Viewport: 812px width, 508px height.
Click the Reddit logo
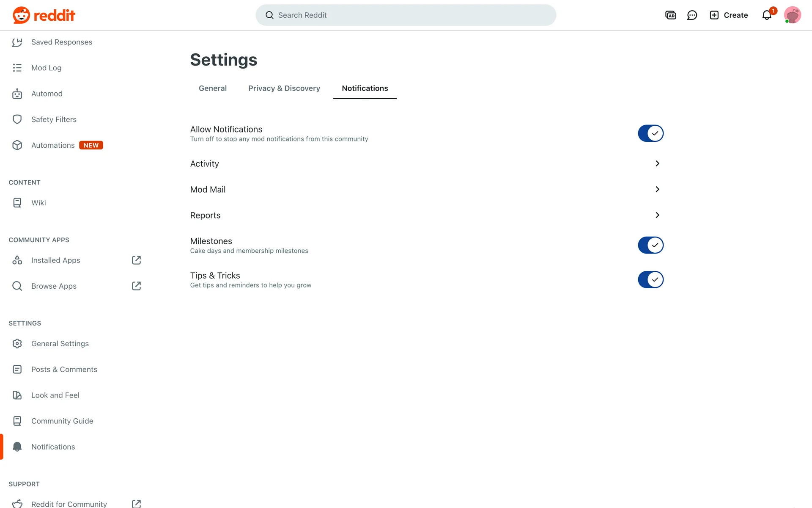[44, 15]
